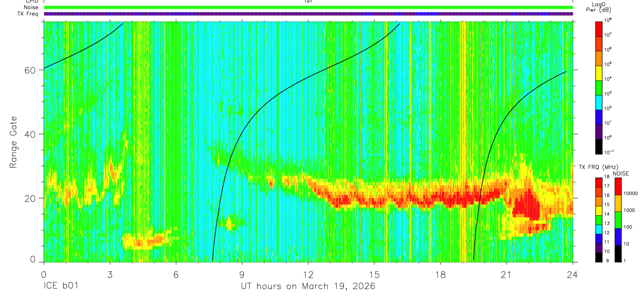Click the x-axis tick label '3'
Screen dimensions: 644x297
point(110,274)
